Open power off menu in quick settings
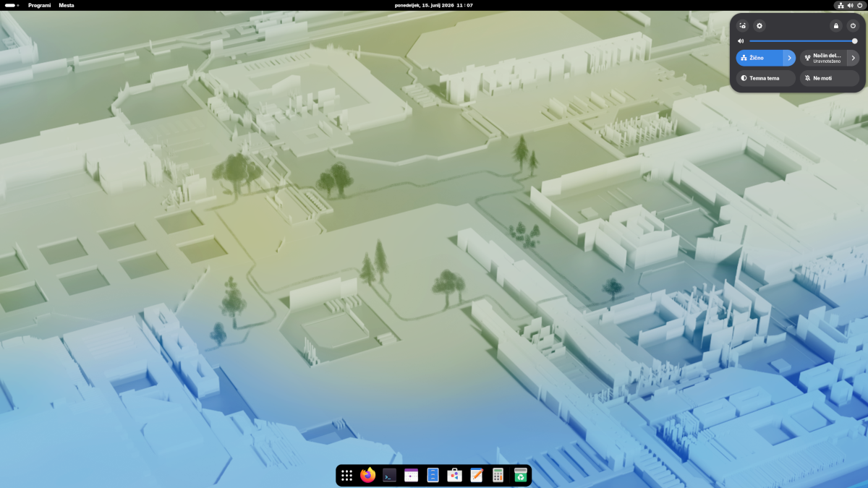Image resolution: width=868 pixels, height=488 pixels. 853,25
